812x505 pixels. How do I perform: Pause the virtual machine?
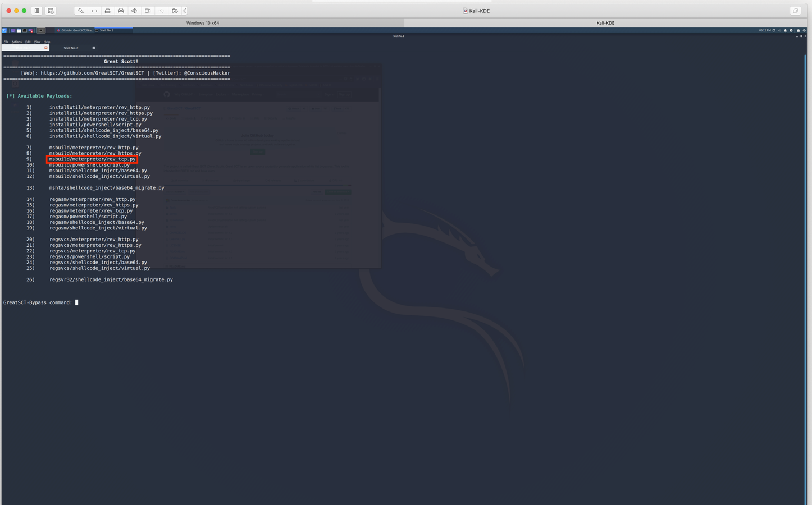37,11
